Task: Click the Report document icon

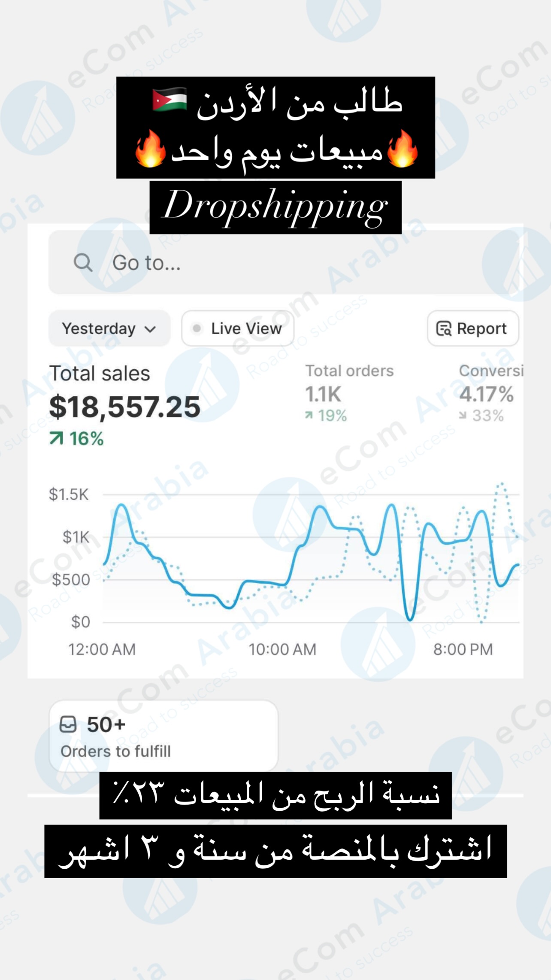Action: pos(444,329)
